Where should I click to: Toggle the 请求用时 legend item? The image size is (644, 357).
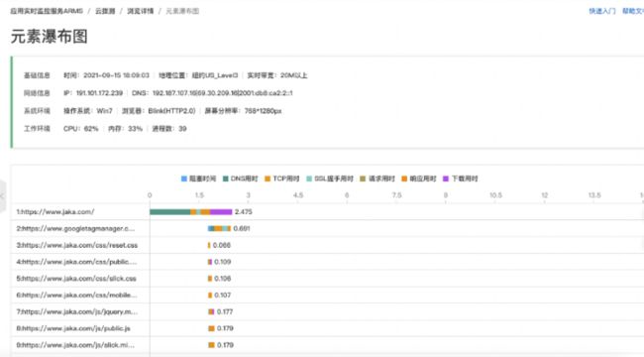[377, 178]
